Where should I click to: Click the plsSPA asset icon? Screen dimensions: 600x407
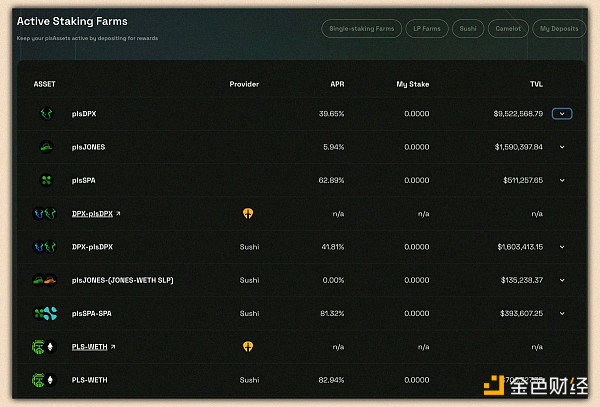tap(46, 180)
